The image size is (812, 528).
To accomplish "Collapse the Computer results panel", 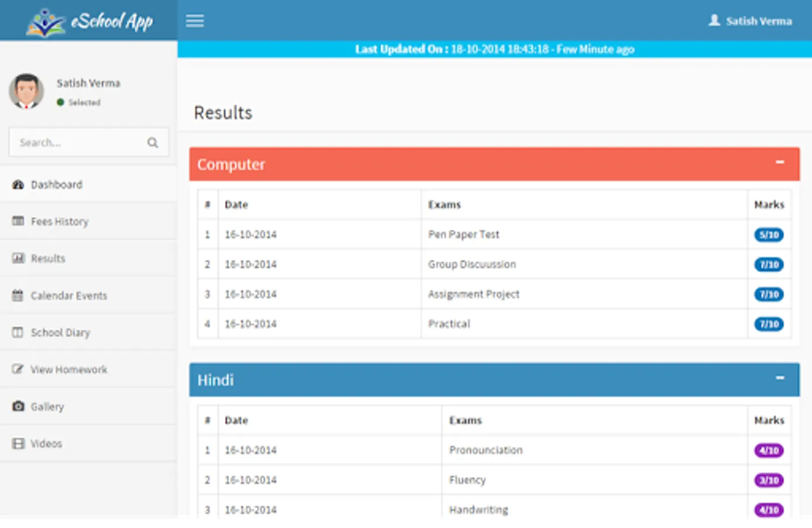I will click(x=780, y=162).
